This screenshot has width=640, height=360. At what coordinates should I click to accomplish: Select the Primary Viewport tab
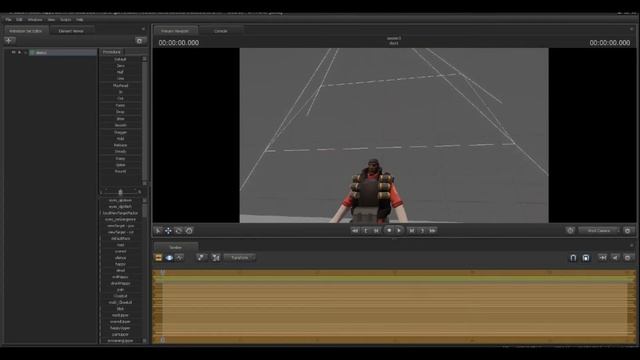click(x=175, y=31)
